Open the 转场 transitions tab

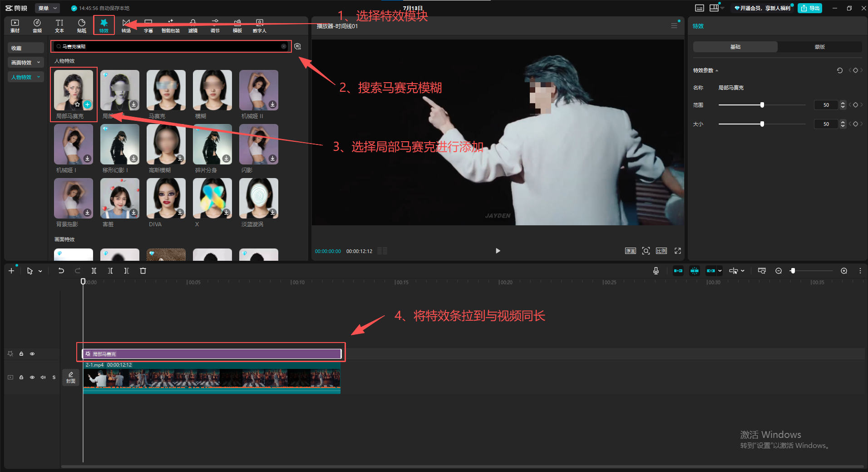[x=126, y=26]
